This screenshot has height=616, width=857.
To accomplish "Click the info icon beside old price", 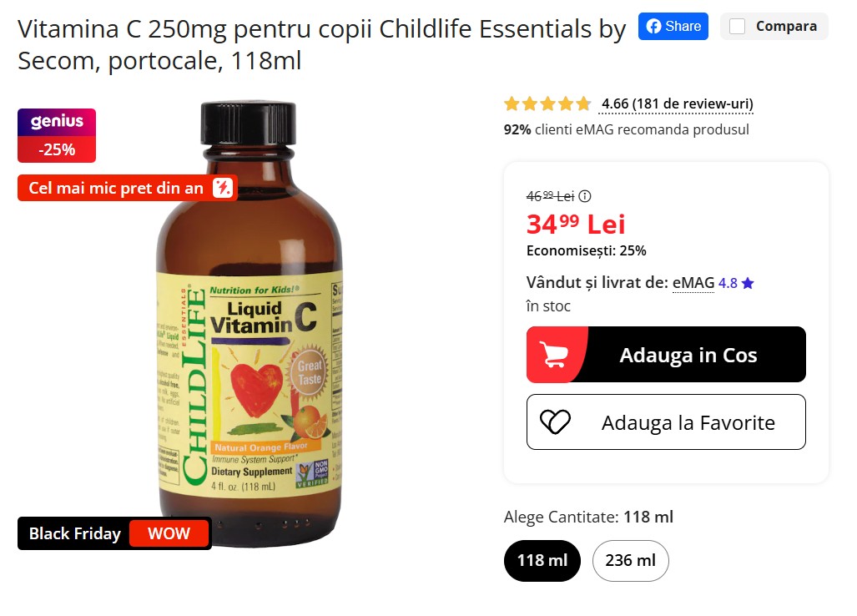I will (x=585, y=196).
